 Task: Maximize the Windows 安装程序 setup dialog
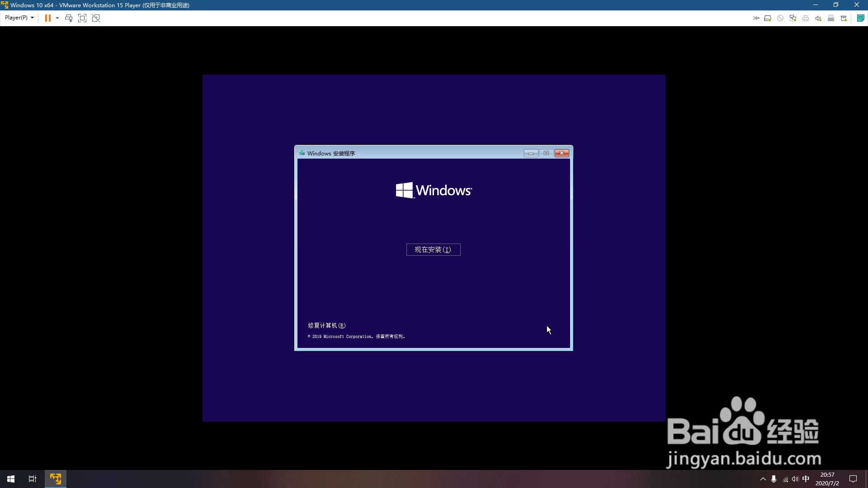click(546, 153)
